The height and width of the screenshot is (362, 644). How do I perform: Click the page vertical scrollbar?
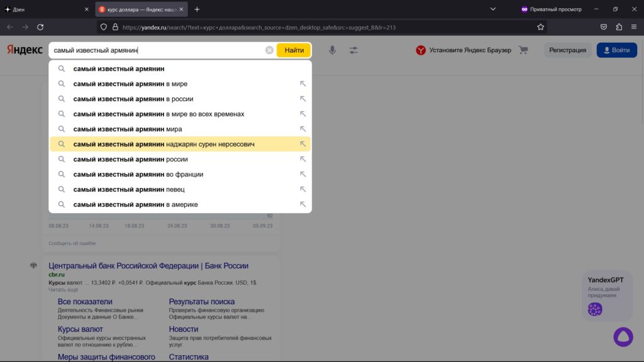point(642,82)
